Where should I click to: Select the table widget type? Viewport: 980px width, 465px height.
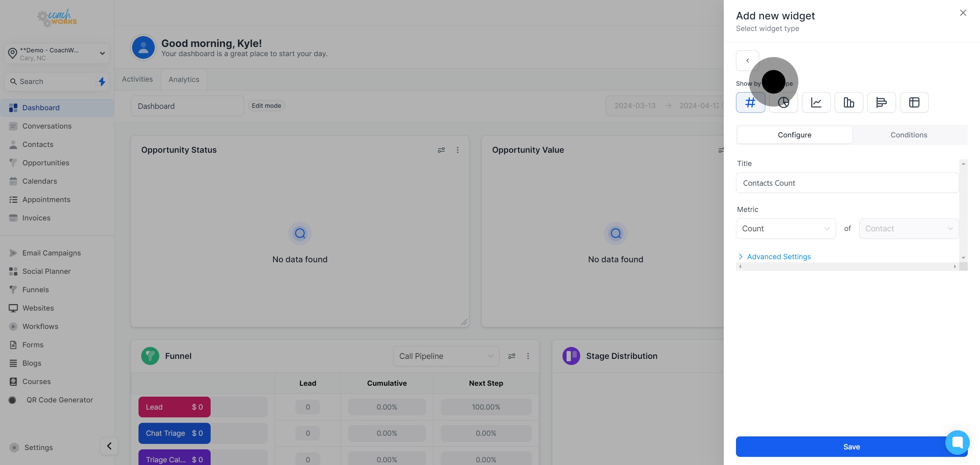[914, 102]
